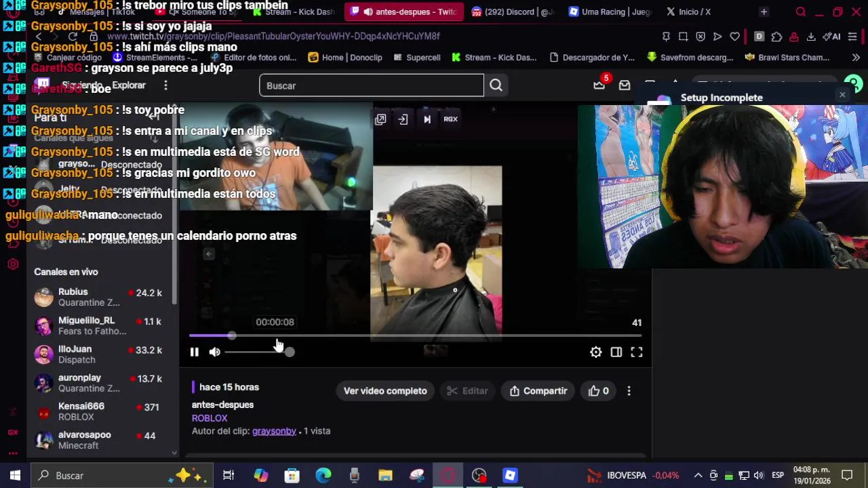Image resolution: width=868 pixels, height=488 pixels.
Task: Click the Compartir share button
Action: pos(538,390)
